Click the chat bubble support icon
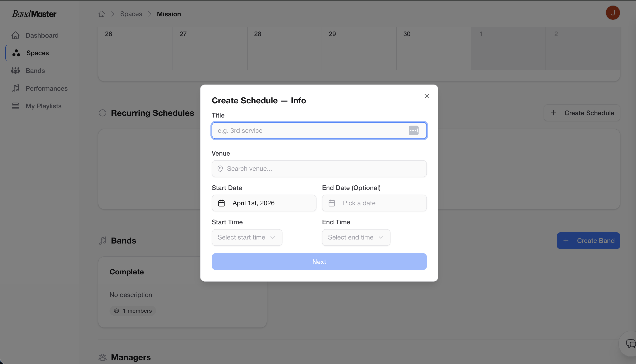 (x=631, y=343)
